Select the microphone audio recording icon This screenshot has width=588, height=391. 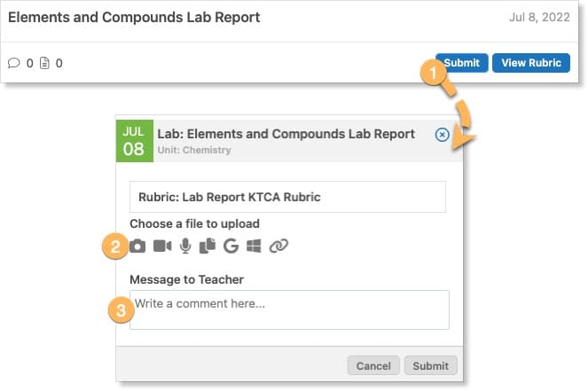pyautogui.click(x=185, y=246)
